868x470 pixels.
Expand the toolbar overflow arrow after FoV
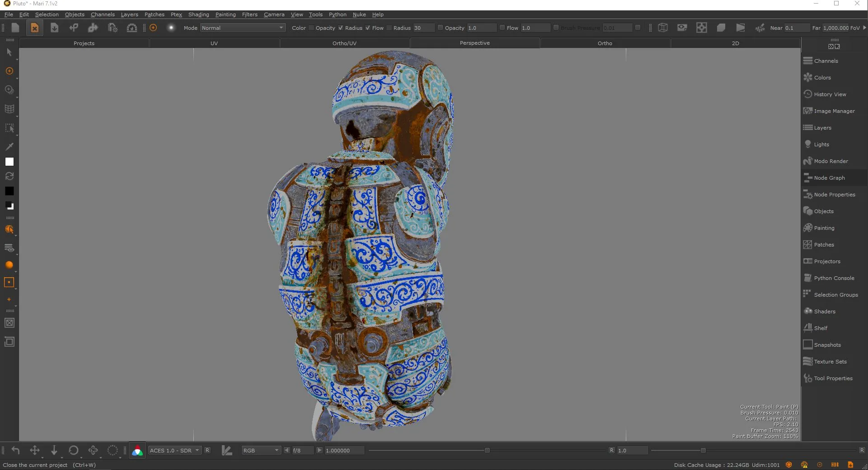tap(864, 28)
